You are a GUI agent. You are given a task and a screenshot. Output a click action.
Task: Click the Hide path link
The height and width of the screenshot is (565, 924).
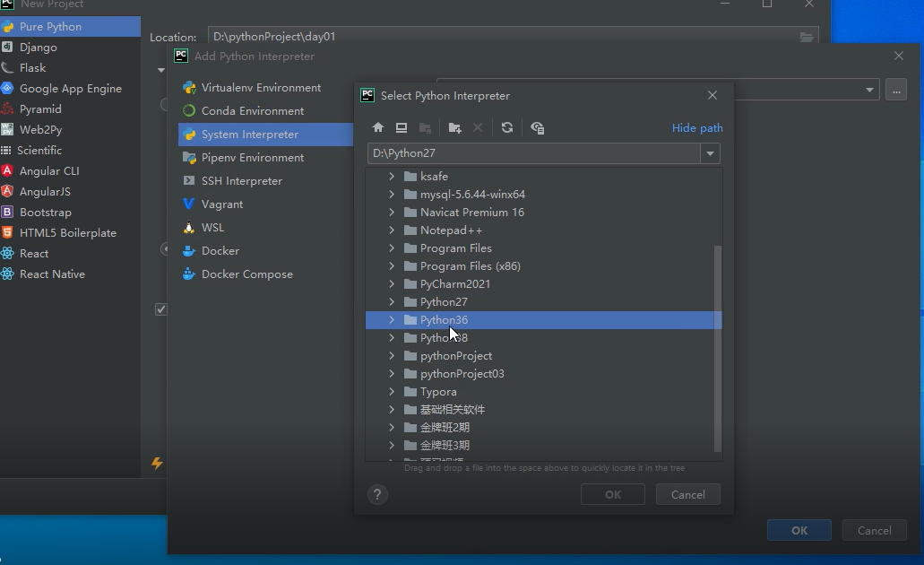pyautogui.click(x=697, y=128)
